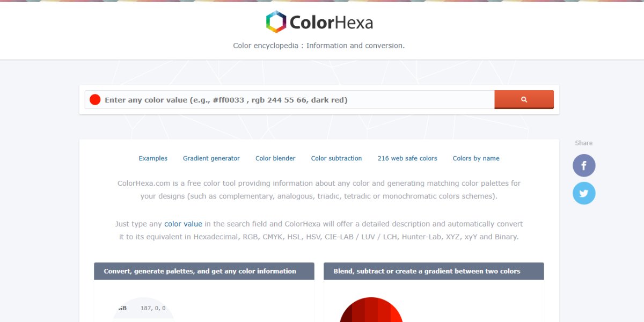The height and width of the screenshot is (322, 644).
Task: Click the RGB value '187, 0, 0' text
Action: (152, 308)
